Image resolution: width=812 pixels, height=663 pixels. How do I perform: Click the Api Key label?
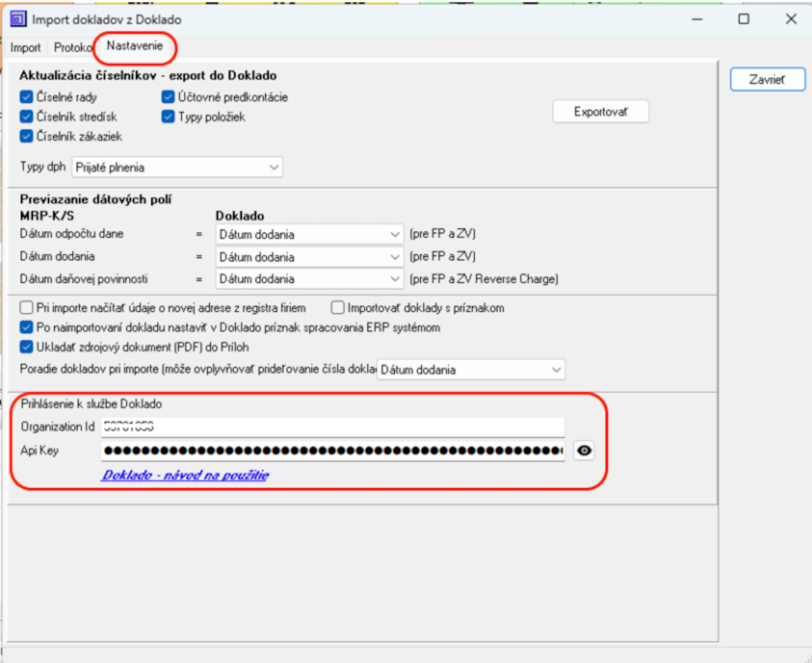pos(39,451)
